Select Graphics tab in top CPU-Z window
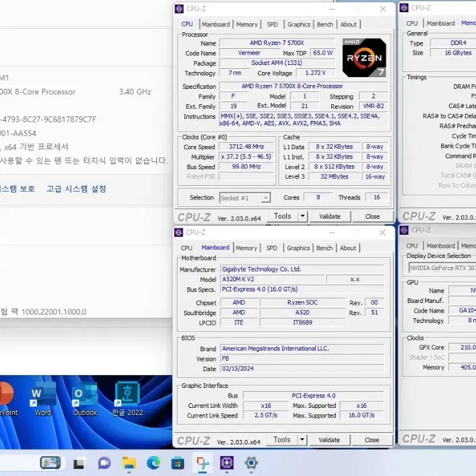The width and height of the screenshot is (476, 476). 298,24
